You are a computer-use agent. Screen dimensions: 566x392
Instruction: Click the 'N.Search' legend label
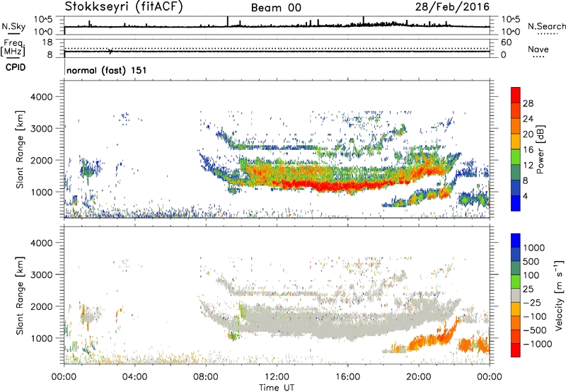point(546,26)
